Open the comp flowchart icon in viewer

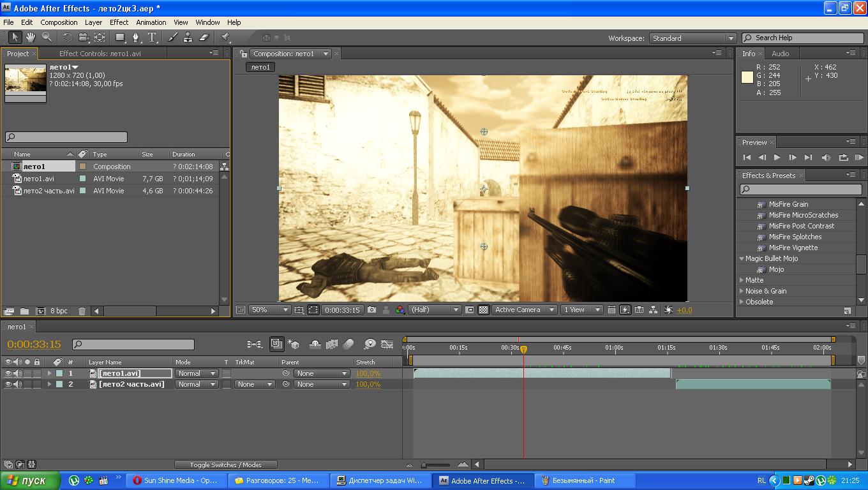pyautogui.click(x=654, y=309)
